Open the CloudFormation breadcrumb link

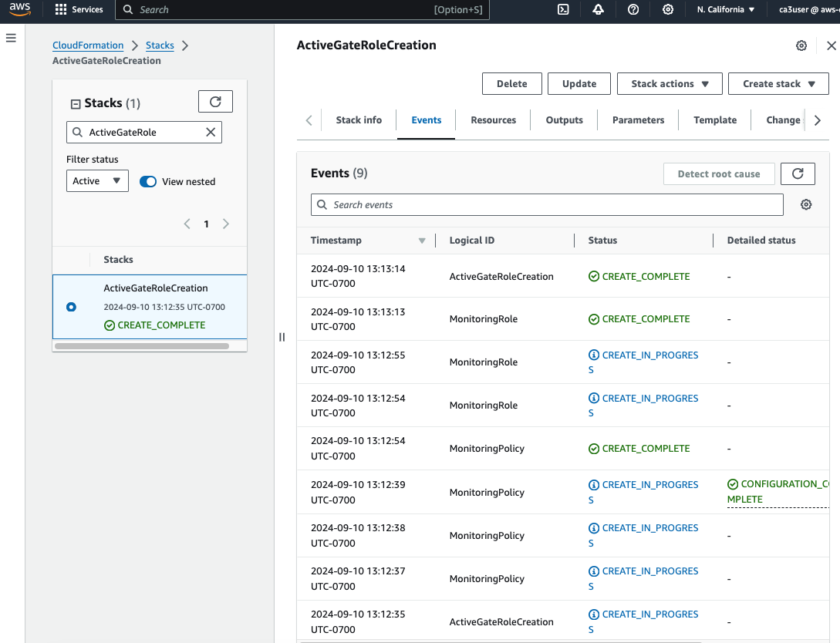pyautogui.click(x=87, y=45)
